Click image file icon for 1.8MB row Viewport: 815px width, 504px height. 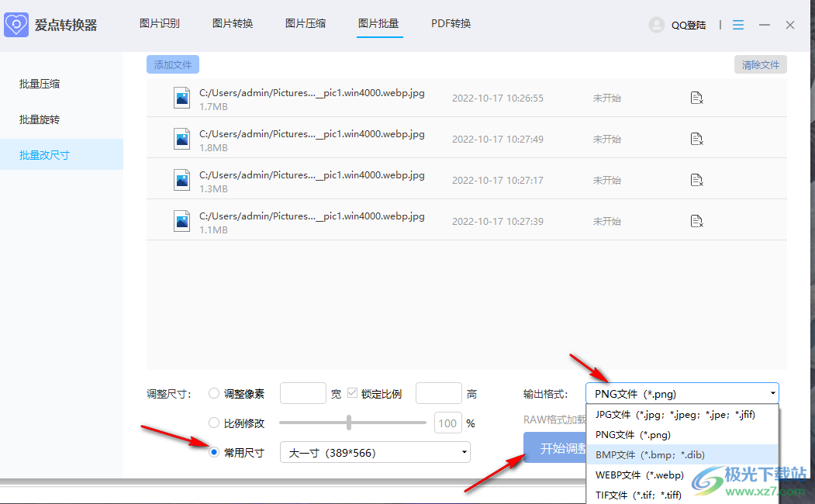[182, 139]
